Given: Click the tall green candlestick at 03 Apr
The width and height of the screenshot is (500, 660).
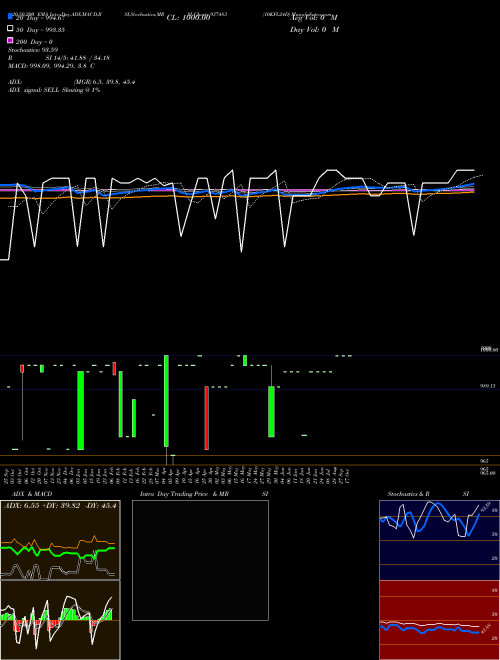Looking at the screenshot, I should coord(166,401).
